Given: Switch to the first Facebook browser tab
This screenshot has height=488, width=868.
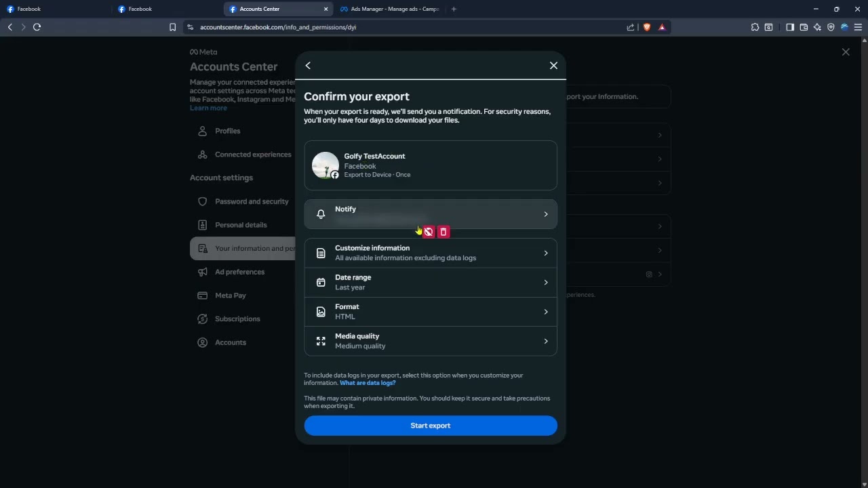Looking at the screenshot, I should pyautogui.click(x=54, y=9).
